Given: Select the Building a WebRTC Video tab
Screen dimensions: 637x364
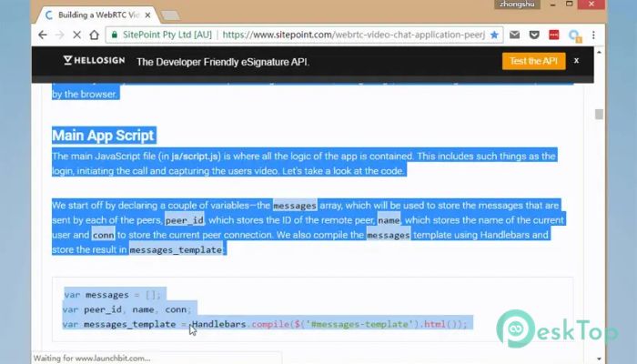Looking at the screenshot, I should tap(98, 15).
